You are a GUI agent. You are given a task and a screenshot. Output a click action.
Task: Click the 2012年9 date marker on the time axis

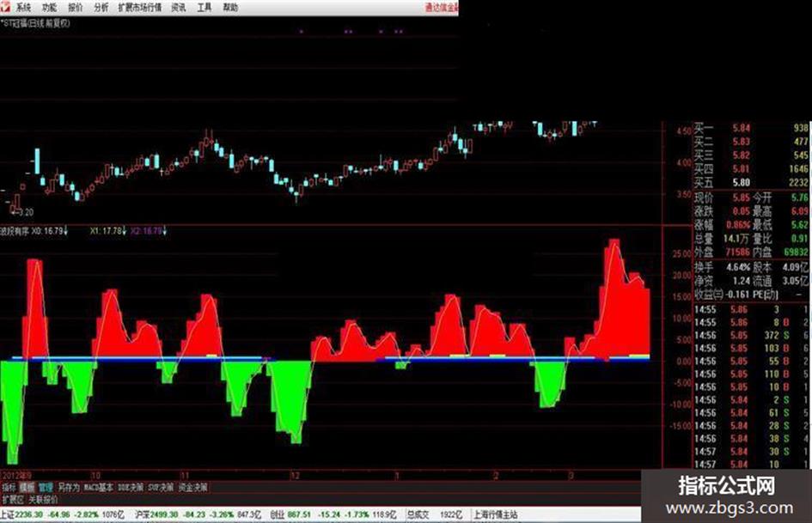16,476
